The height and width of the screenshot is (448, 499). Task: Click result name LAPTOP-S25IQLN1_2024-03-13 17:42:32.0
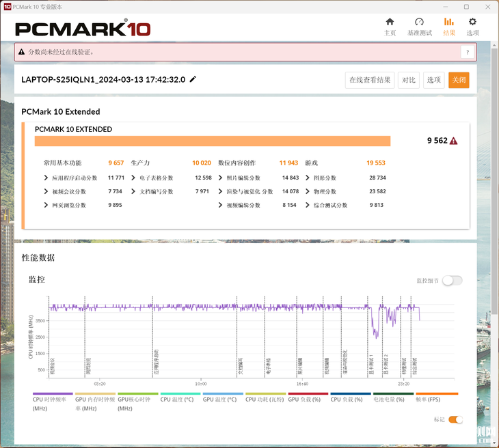point(103,79)
